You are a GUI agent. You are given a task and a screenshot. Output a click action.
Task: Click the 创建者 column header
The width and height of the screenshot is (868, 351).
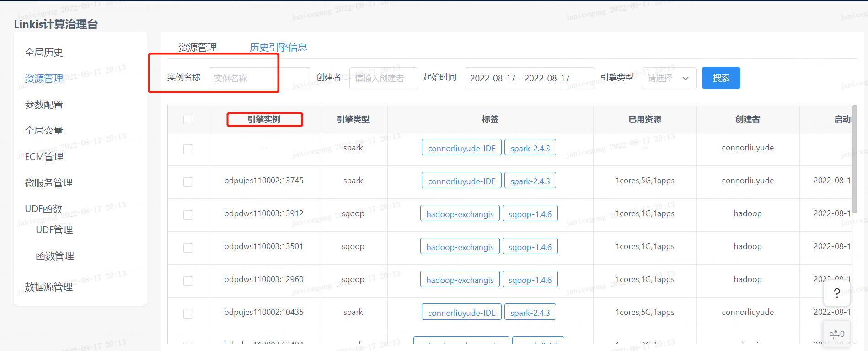748,119
